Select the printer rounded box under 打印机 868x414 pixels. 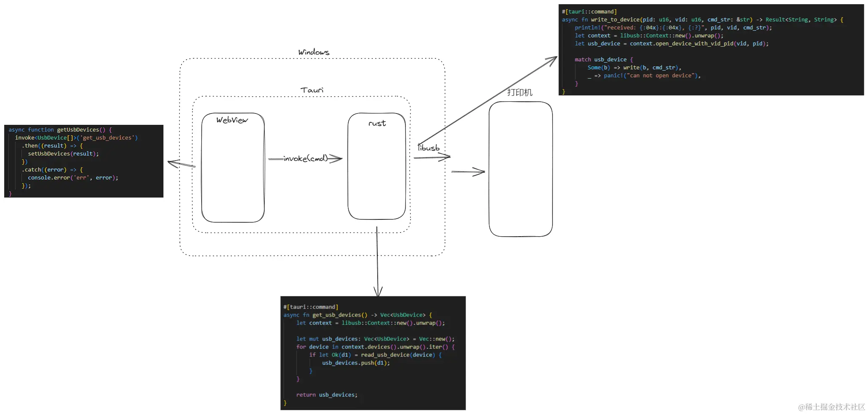[x=521, y=169]
